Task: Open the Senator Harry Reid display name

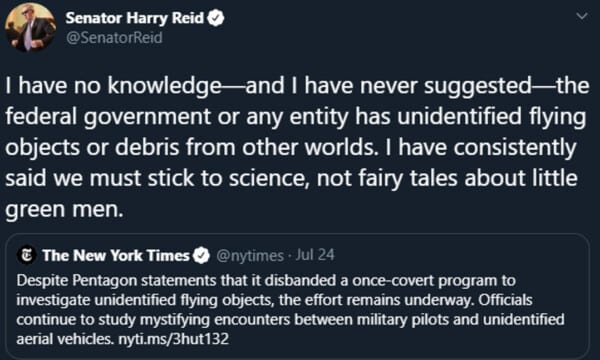Action: (x=135, y=18)
